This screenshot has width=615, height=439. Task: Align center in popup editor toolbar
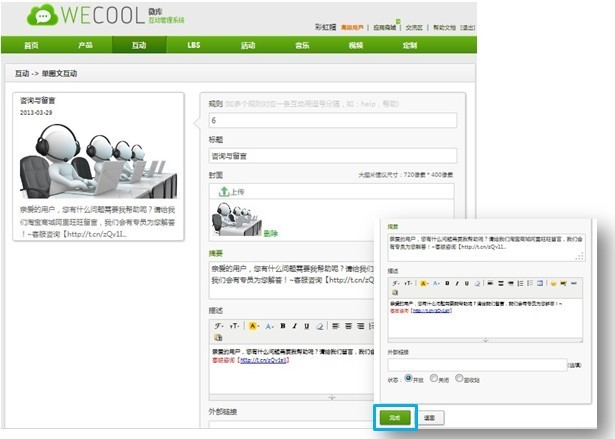tap(501, 283)
